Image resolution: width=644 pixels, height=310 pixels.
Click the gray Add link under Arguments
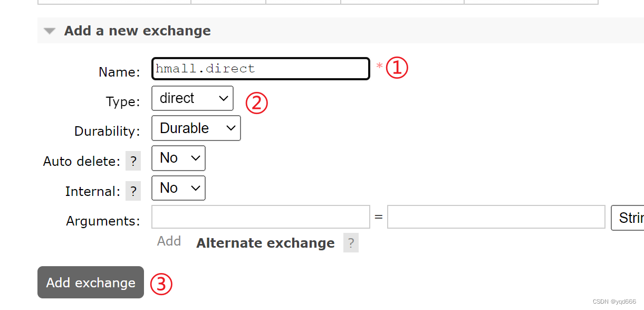169,241
